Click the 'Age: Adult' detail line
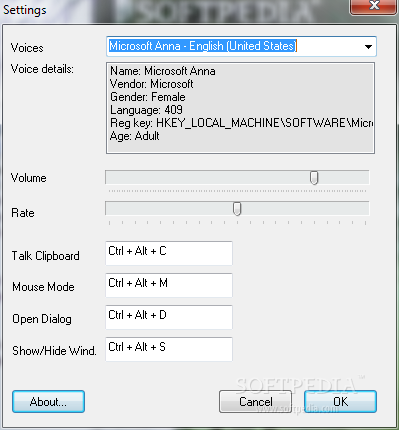 click(x=135, y=136)
